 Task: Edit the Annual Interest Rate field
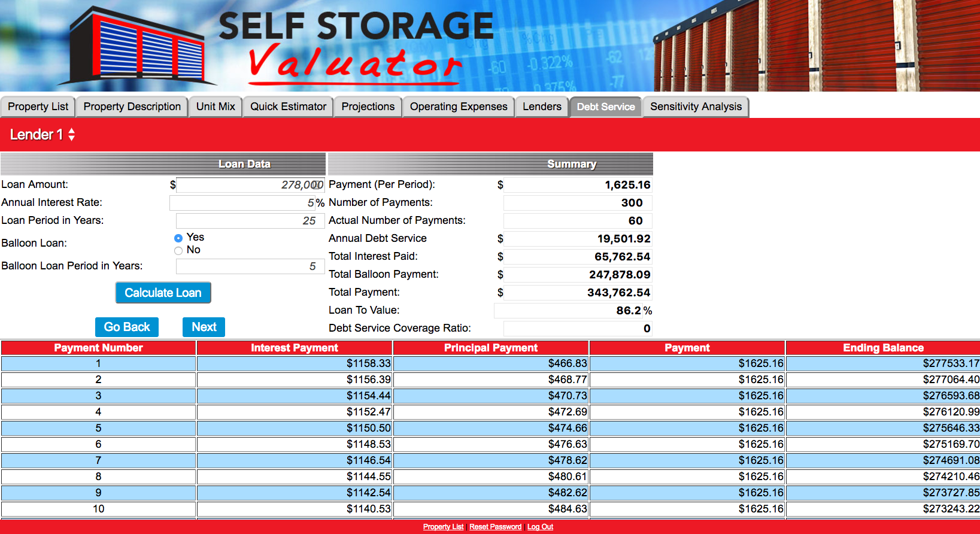click(x=242, y=203)
